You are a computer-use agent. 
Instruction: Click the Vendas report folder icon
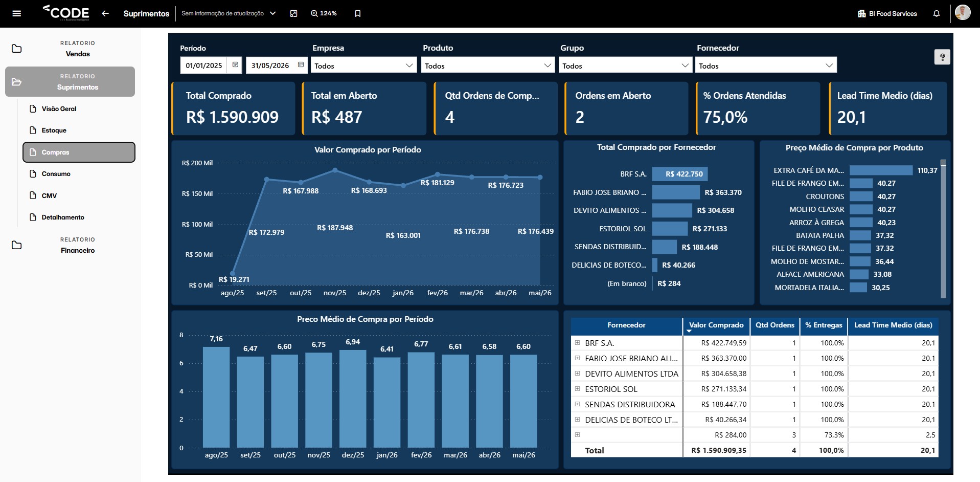pos(16,49)
